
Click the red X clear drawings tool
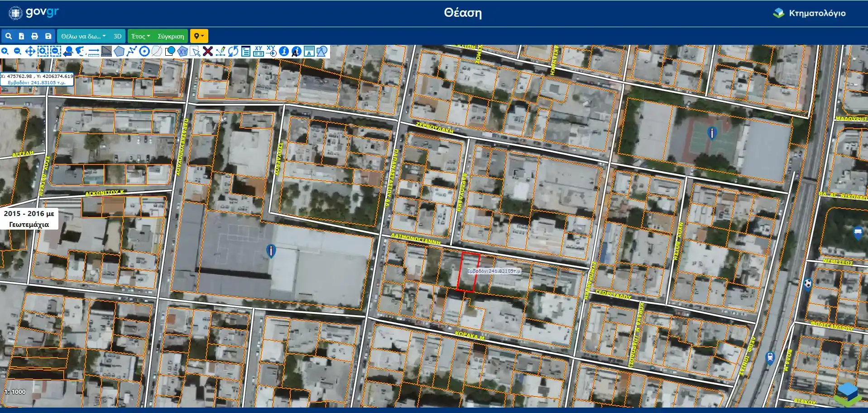[208, 51]
